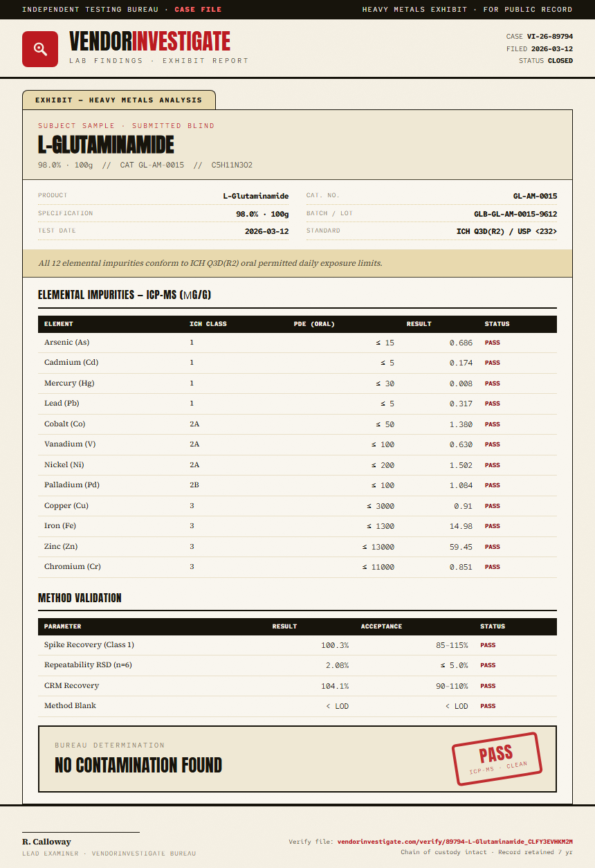Click NO CONTAMINATION FOUND determination
This screenshot has width=595, height=868.
point(138,765)
